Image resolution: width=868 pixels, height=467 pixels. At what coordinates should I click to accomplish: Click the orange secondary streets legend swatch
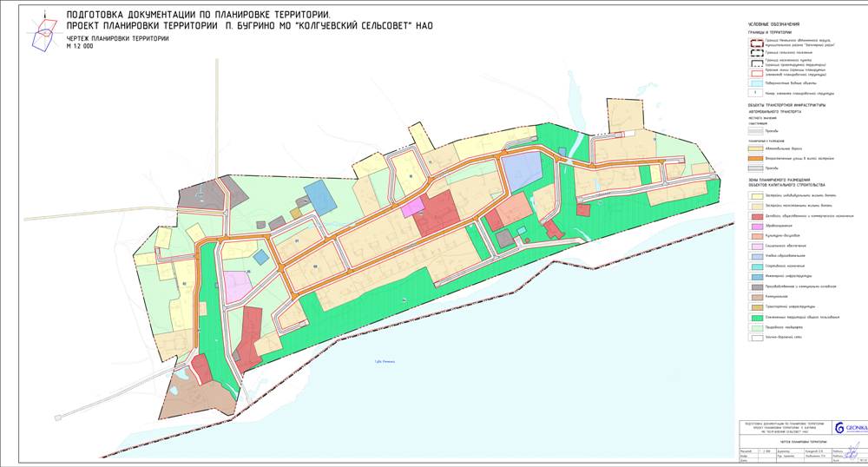pyautogui.click(x=756, y=158)
